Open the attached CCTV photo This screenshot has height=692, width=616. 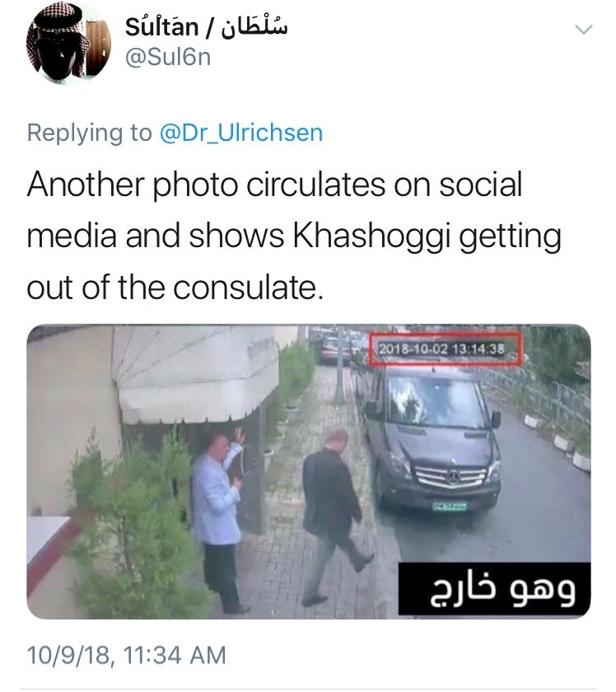pyautogui.click(x=309, y=471)
